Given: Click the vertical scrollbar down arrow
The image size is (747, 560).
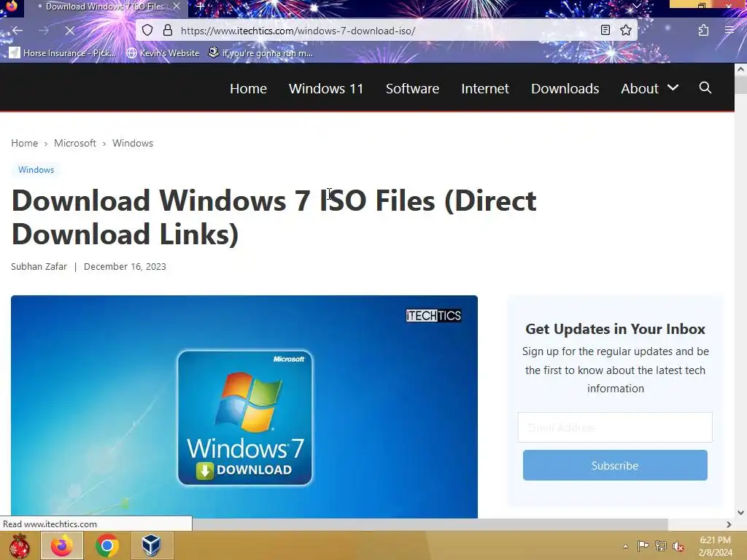Looking at the screenshot, I should pos(740,513).
